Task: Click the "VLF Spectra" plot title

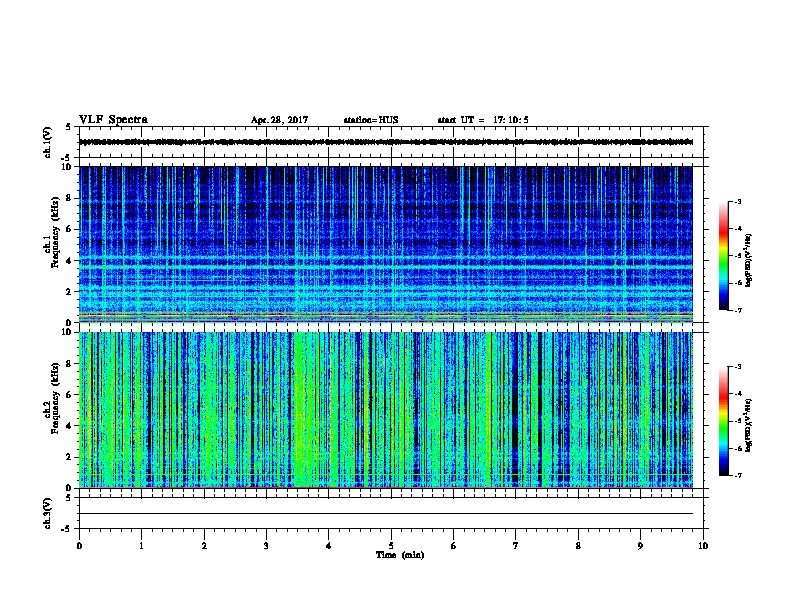Action: [113, 120]
